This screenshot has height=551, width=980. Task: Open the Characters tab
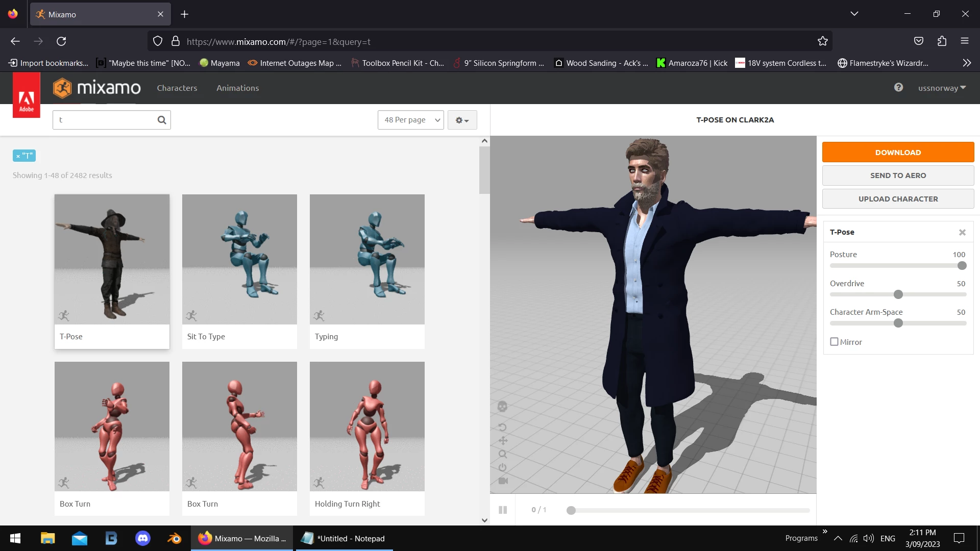point(177,88)
